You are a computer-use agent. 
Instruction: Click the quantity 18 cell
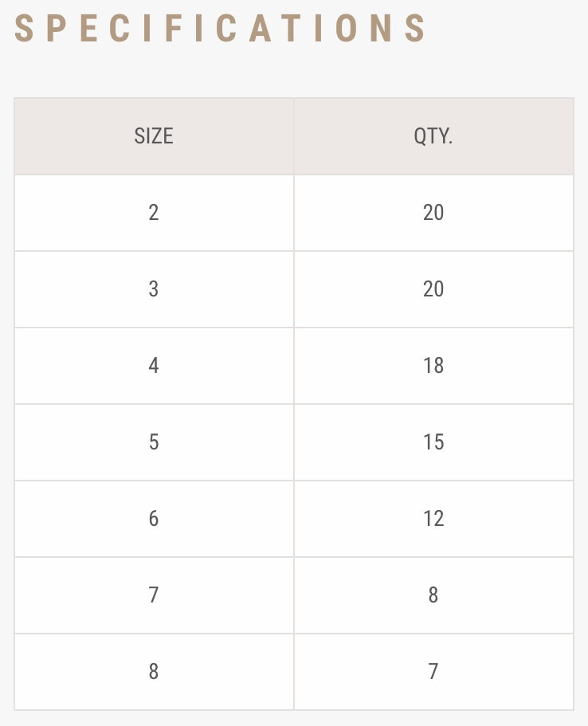433,366
